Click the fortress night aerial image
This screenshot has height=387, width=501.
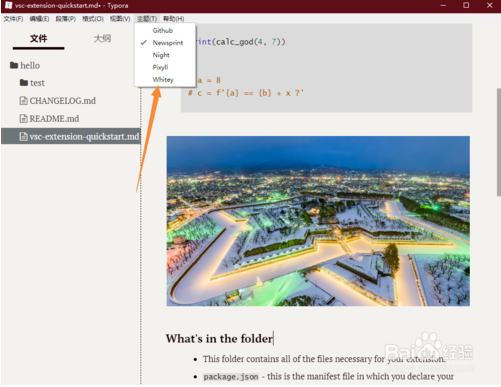tap(318, 221)
